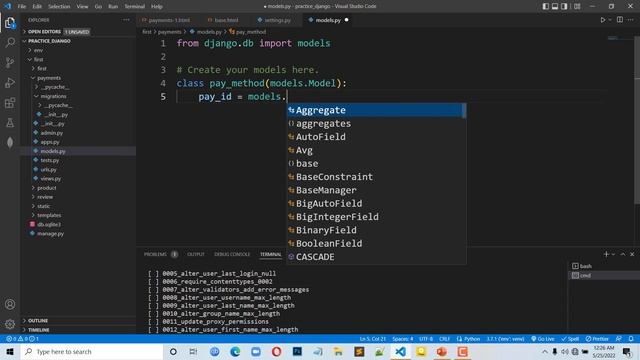Split the editor to the right
This screenshot has width=640, height=360.
[620, 20]
